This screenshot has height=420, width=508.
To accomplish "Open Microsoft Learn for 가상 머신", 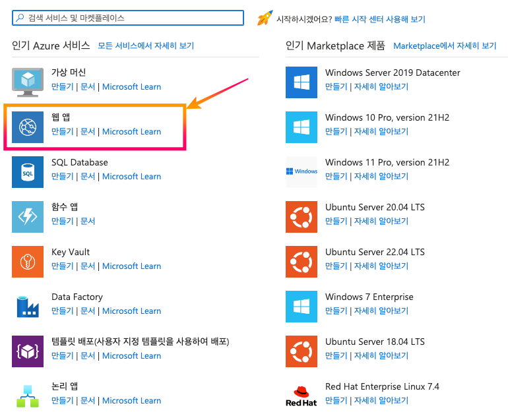I will (x=131, y=87).
